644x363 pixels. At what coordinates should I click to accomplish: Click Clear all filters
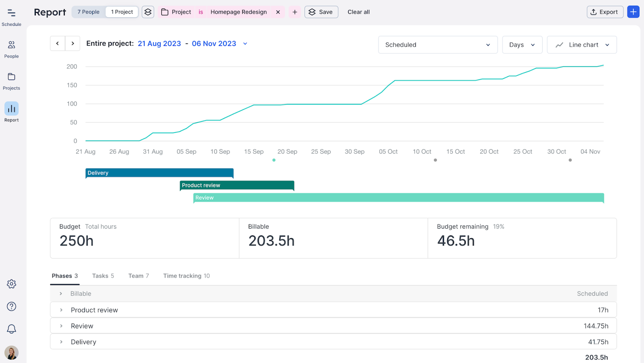tap(358, 12)
